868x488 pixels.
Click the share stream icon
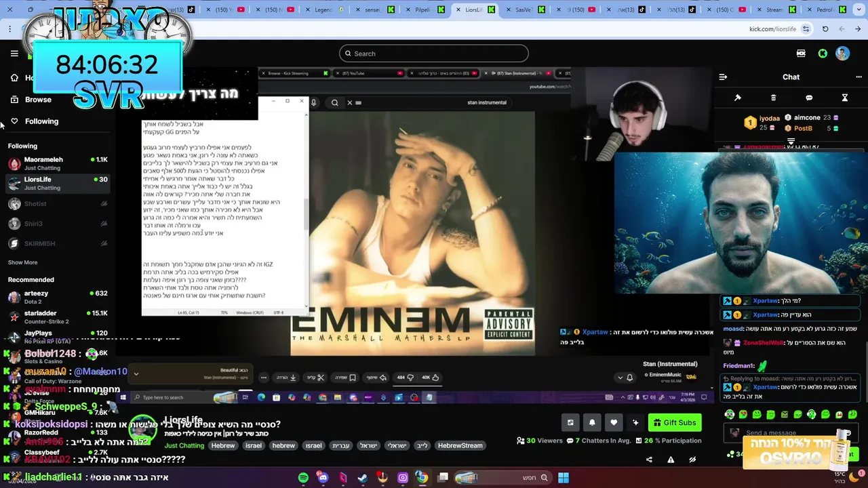[x=649, y=460]
